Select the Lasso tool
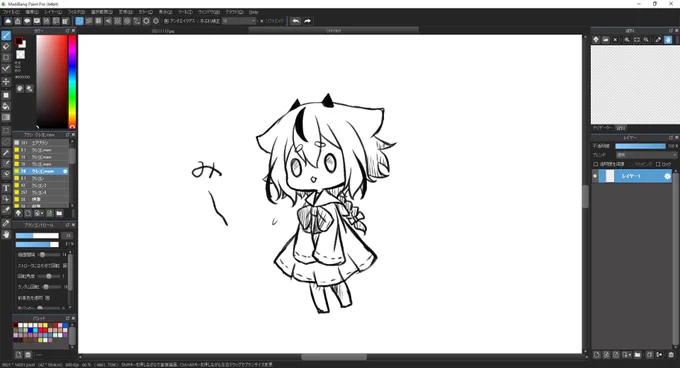The image size is (680, 368). pos(6,142)
